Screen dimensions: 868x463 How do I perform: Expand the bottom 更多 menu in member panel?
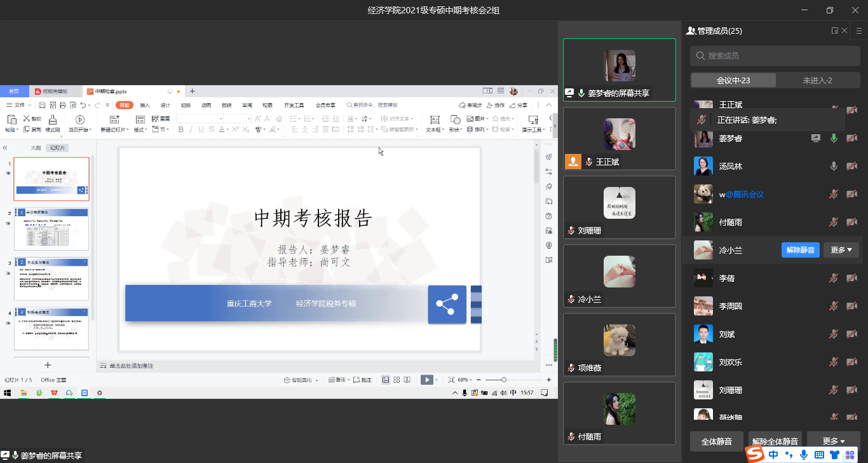pyautogui.click(x=833, y=441)
